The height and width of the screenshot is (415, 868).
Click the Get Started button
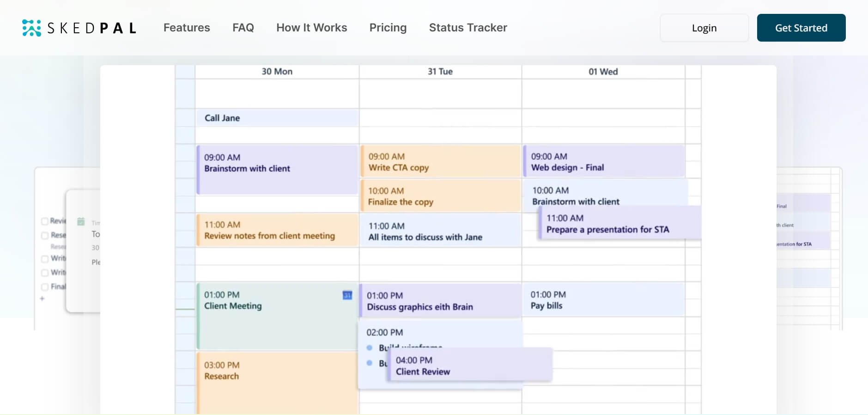click(x=801, y=28)
